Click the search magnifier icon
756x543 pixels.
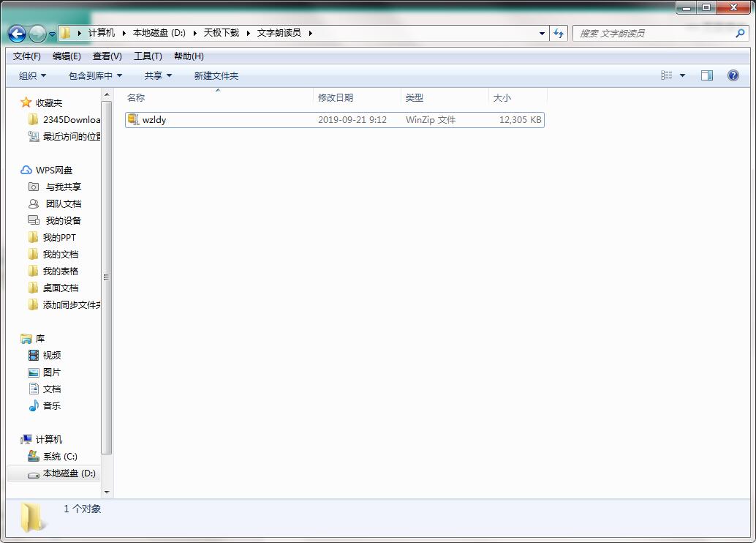tap(740, 34)
